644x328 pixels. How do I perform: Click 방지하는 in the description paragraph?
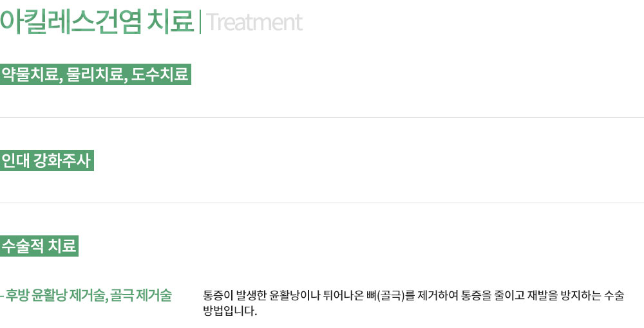[x=580, y=296]
